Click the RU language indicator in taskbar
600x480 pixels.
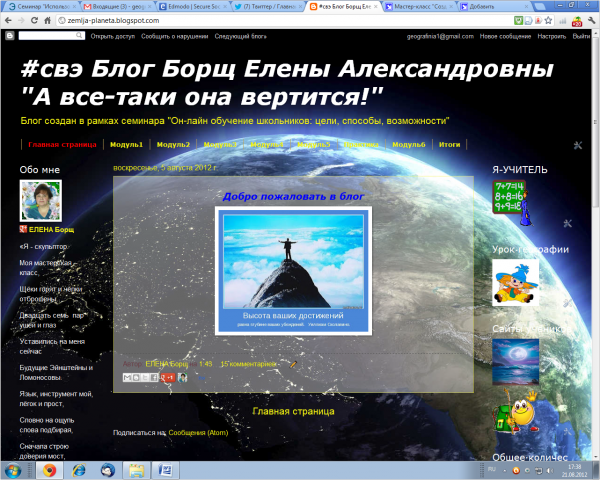[x=492, y=469]
